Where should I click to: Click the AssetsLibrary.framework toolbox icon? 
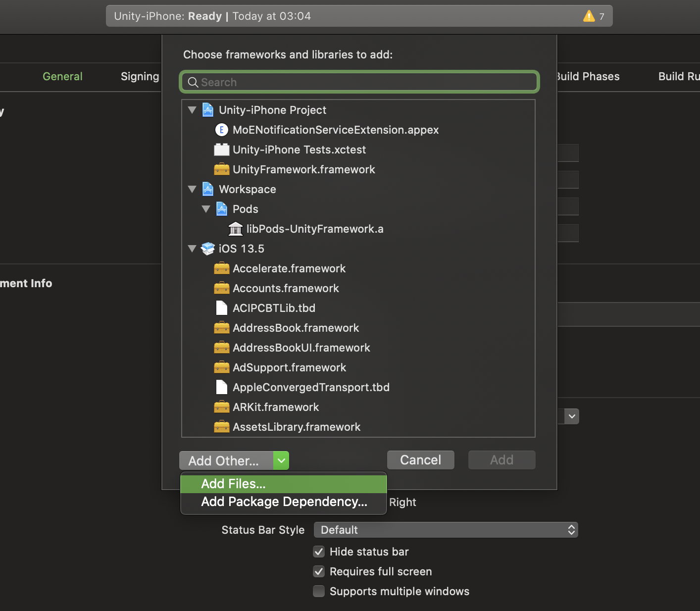(222, 427)
